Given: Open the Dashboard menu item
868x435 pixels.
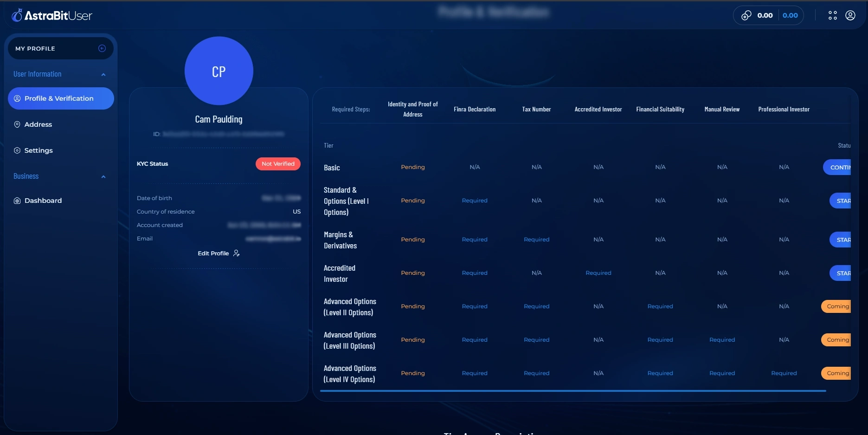Looking at the screenshot, I should pos(61,201).
